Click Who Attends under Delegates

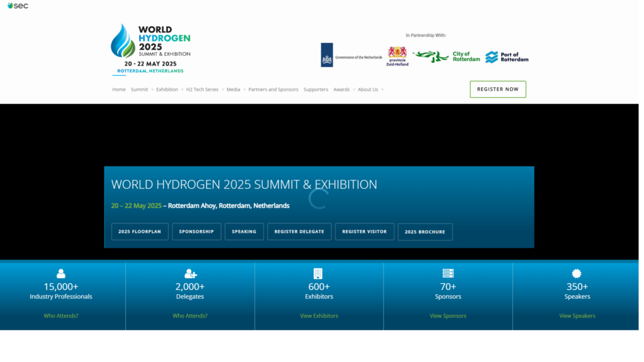(190, 315)
